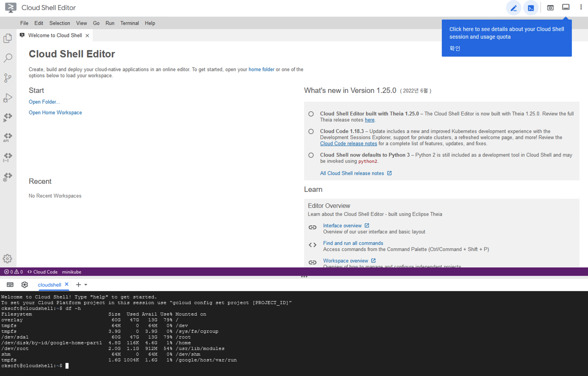
Task: Click the Cloud Shell logo icon
Action: tap(11, 8)
